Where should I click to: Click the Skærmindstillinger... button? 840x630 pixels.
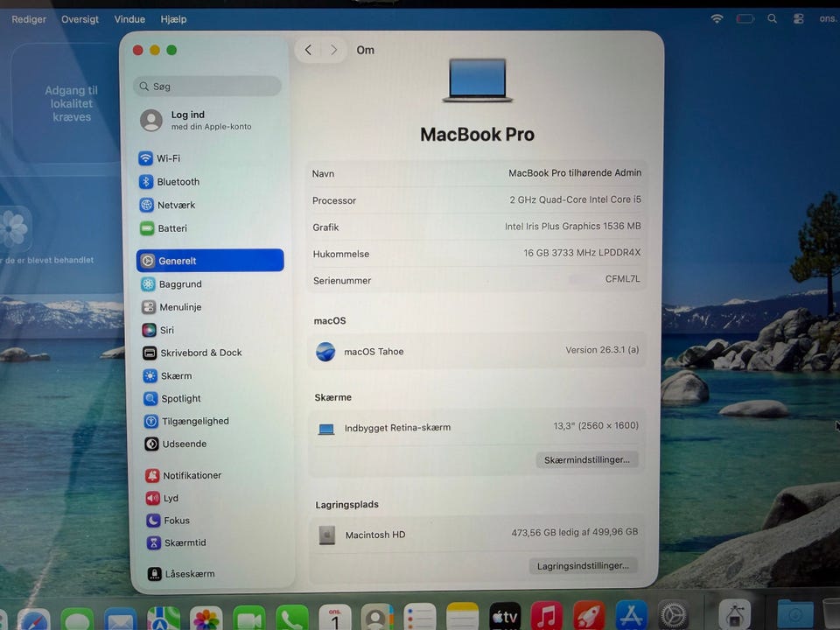point(586,459)
